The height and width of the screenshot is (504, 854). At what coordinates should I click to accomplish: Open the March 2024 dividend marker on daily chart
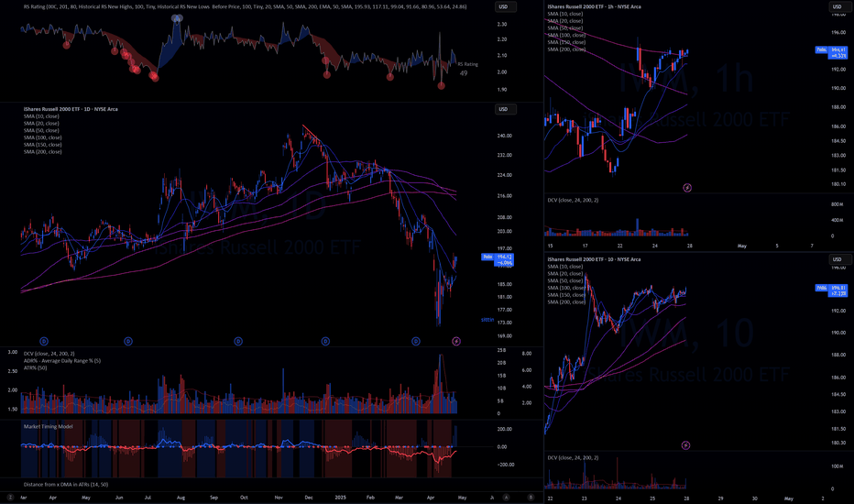tap(44, 341)
